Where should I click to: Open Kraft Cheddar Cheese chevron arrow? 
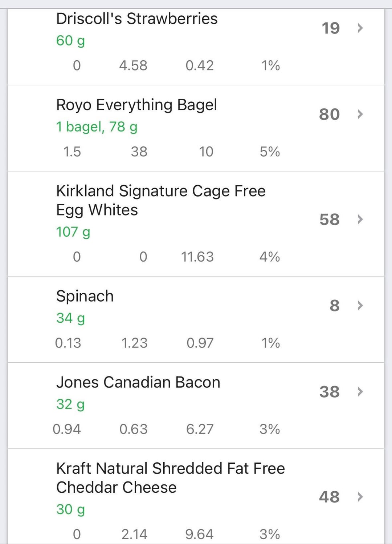(x=360, y=497)
